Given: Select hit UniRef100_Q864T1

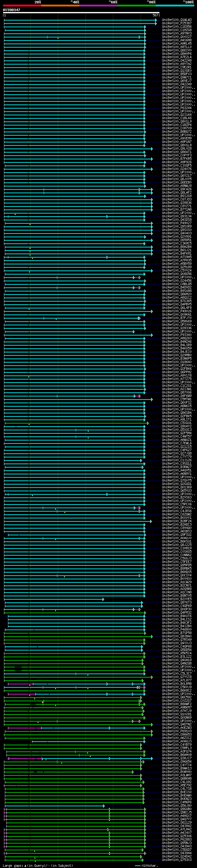Looking at the screenshot, I should (176, 152).
